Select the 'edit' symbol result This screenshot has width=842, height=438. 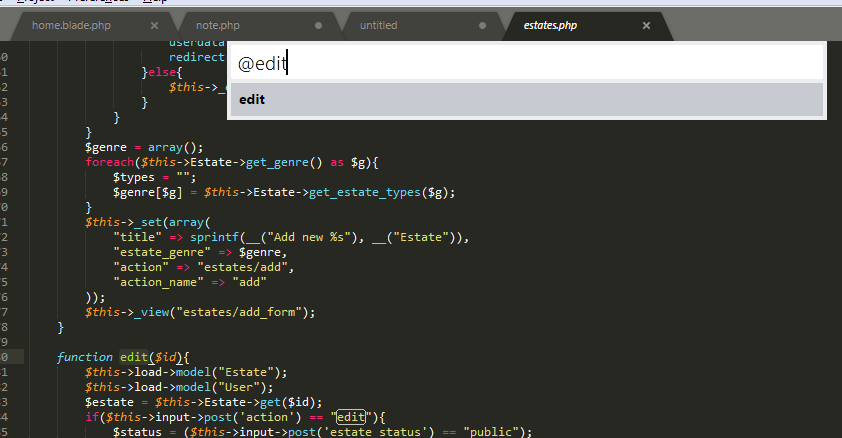[527, 99]
